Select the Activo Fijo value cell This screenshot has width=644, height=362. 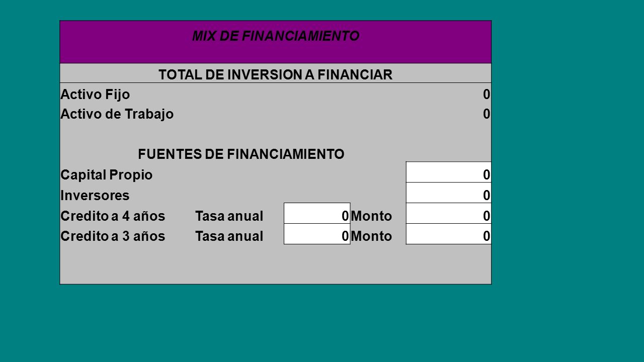448,94
